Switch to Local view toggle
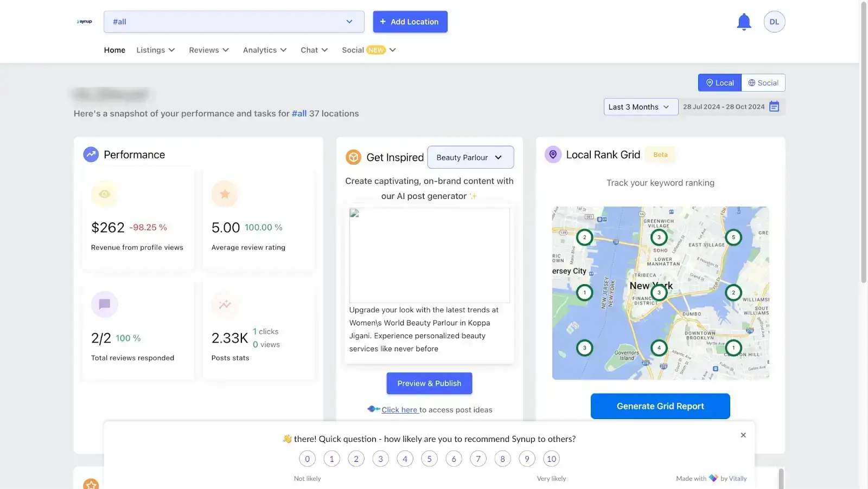 720,82
